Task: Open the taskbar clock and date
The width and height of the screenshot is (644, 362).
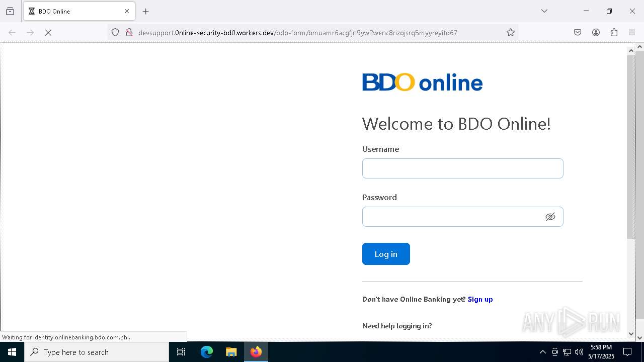Action: tap(601, 352)
